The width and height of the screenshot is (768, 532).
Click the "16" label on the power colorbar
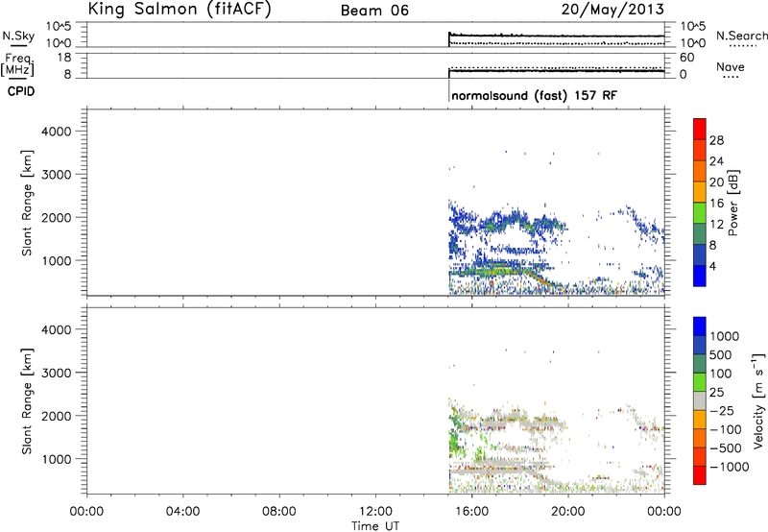coord(716,204)
